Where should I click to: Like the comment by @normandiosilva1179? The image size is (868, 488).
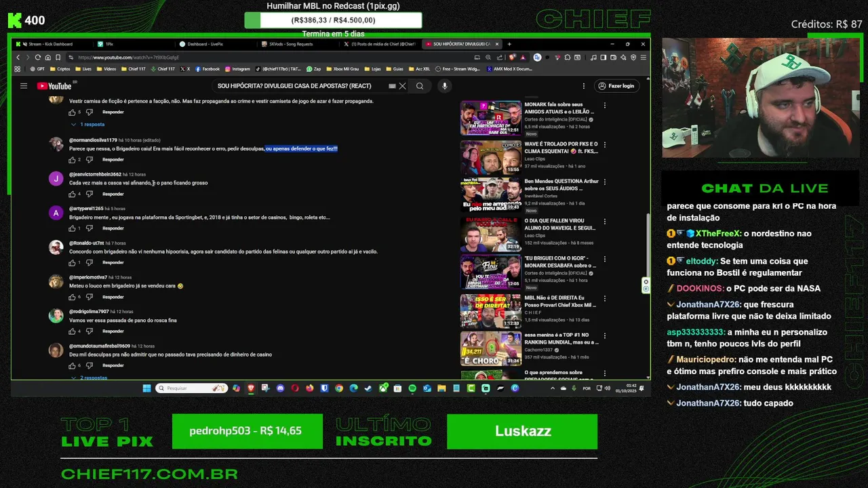[72, 160]
